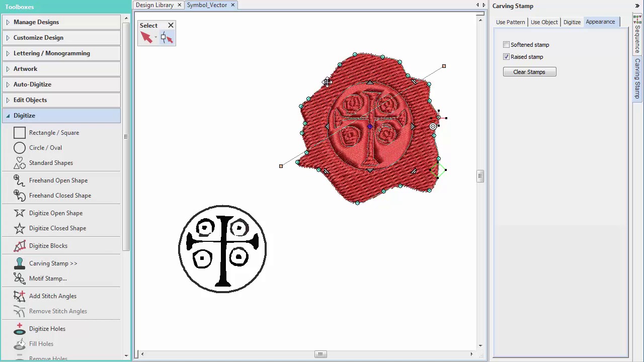The height and width of the screenshot is (362, 644).
Task: Click the Toolboxes panel title
Action: [20, 7]
